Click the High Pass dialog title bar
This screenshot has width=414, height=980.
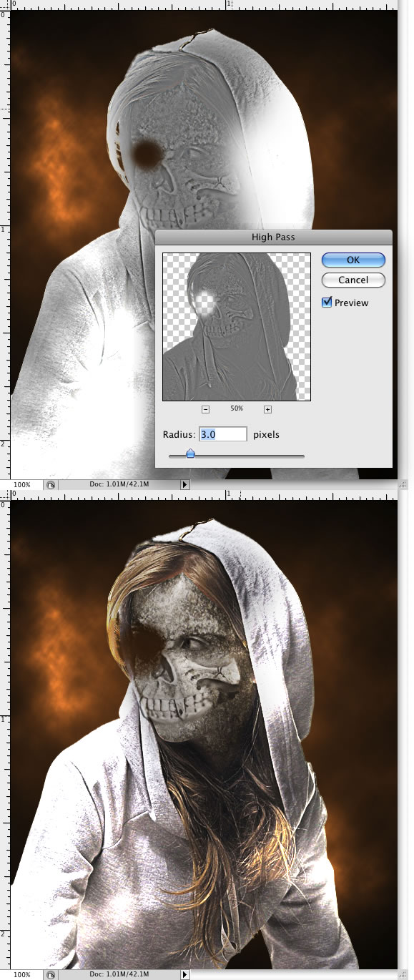[273, 237]
